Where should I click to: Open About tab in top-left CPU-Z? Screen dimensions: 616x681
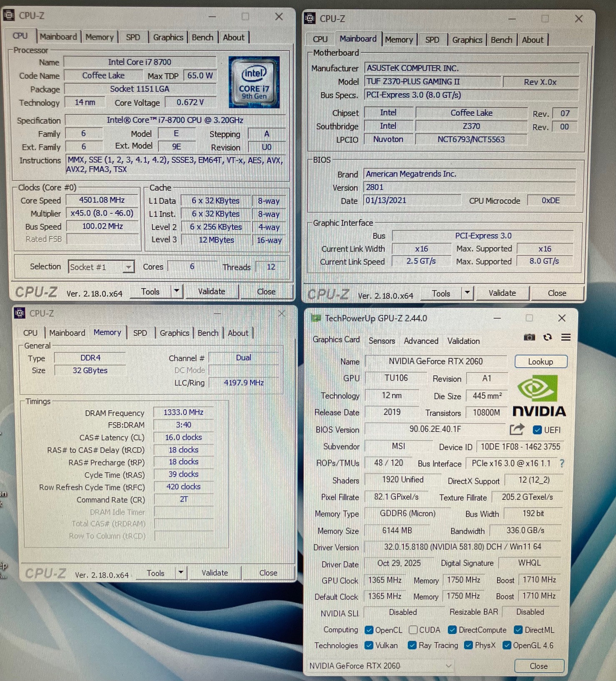click(x=234, y=37)
